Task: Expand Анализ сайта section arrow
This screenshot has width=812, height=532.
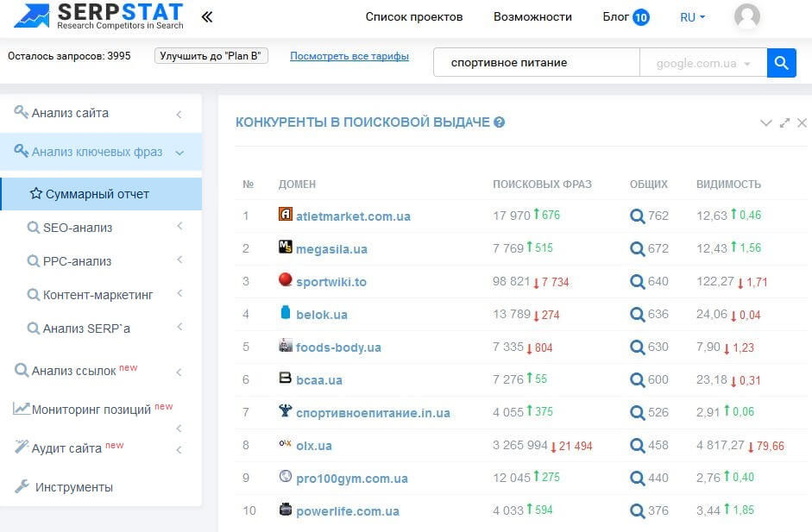Action: (179, 114)
